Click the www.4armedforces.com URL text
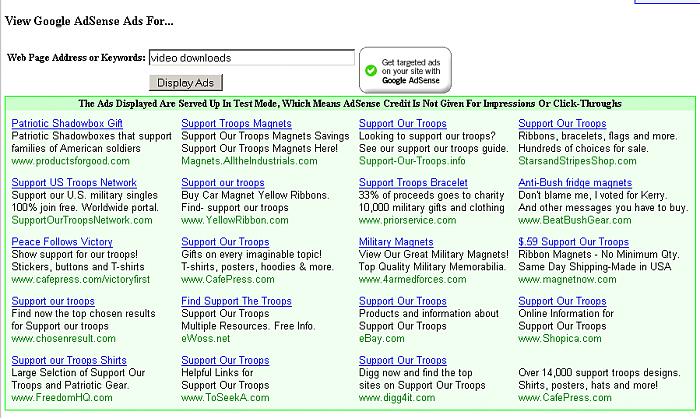 (412, 280)
